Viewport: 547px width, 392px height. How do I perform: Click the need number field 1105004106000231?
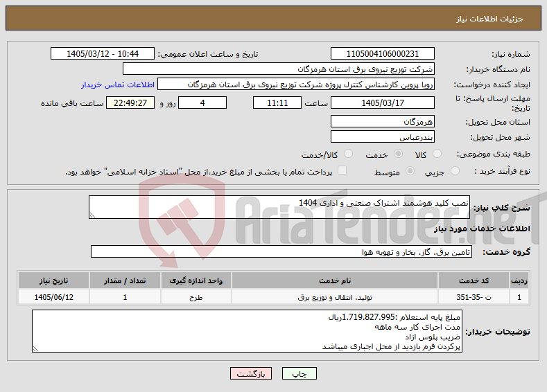pos(382,53)
